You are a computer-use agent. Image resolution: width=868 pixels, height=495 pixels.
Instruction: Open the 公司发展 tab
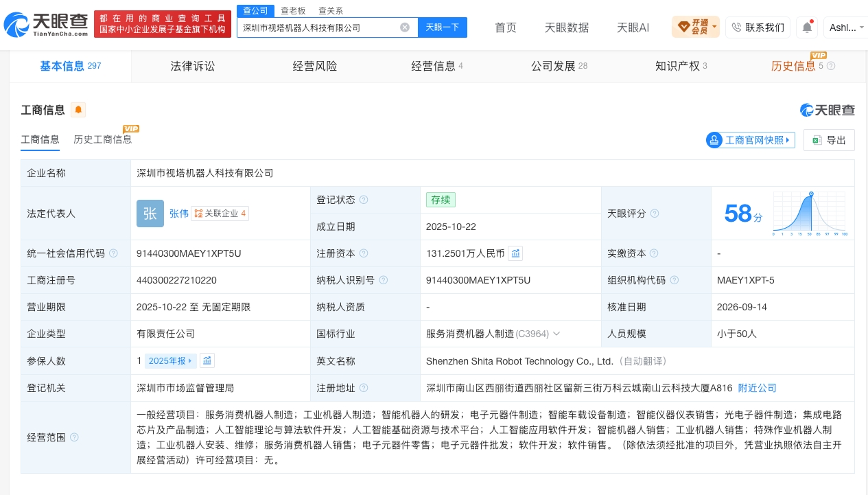[559, 66]
